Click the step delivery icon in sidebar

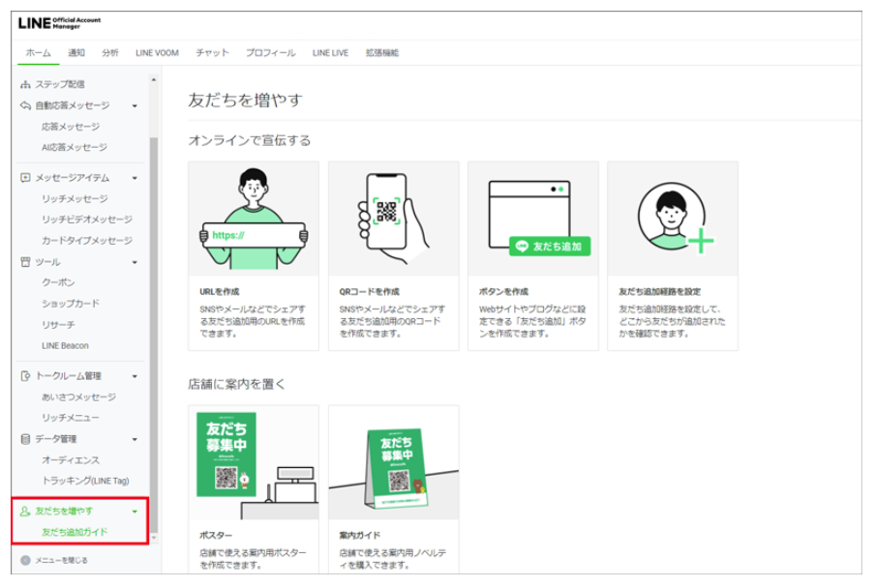(25, 84)
